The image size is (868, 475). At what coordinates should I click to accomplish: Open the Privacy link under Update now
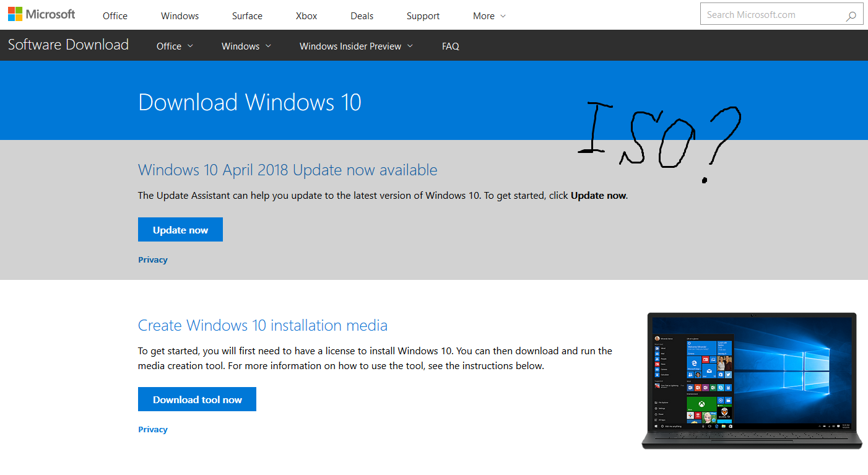(x=152, y=259)
